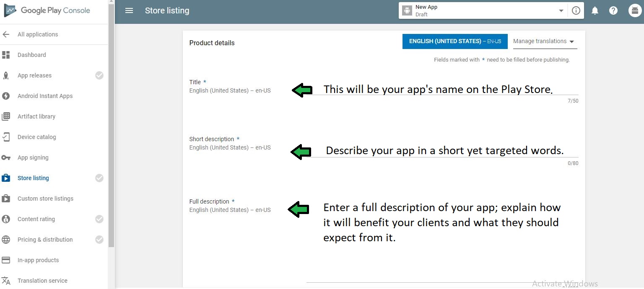Click the Store listing completed checkmark
644x289 pixels.
99,178
